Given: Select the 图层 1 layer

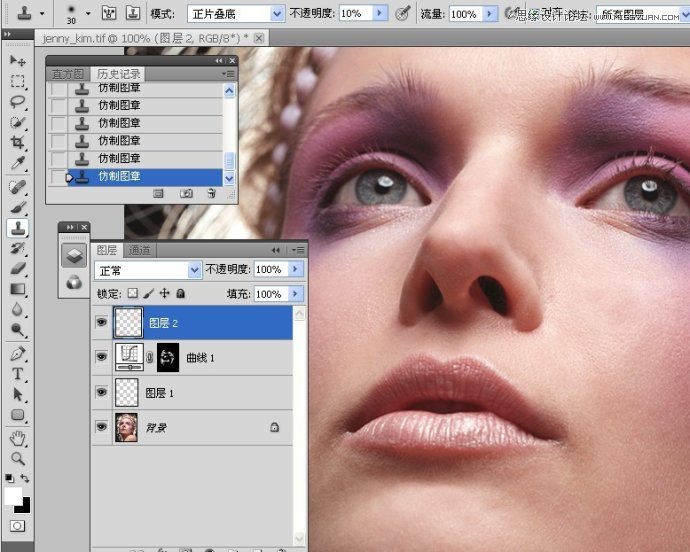Looking at the screenshot, I should pos(200,393).
